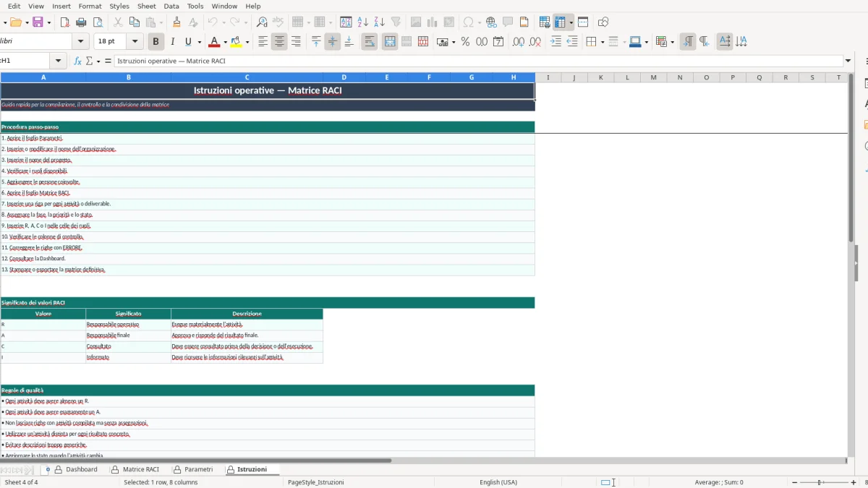Switch to the Matrice RACI sheet tab
868x488 pixels.
pos(140,469)
